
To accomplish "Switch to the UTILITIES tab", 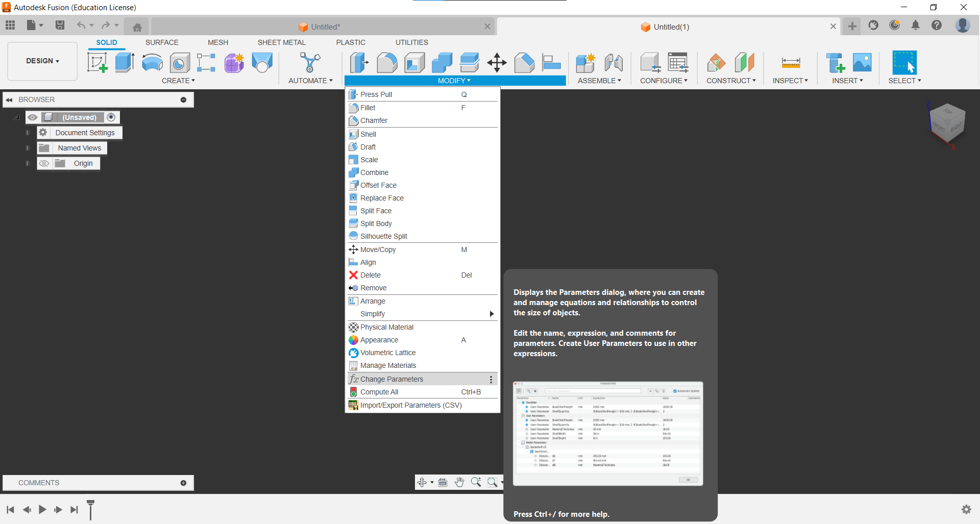I will [411, 42].
